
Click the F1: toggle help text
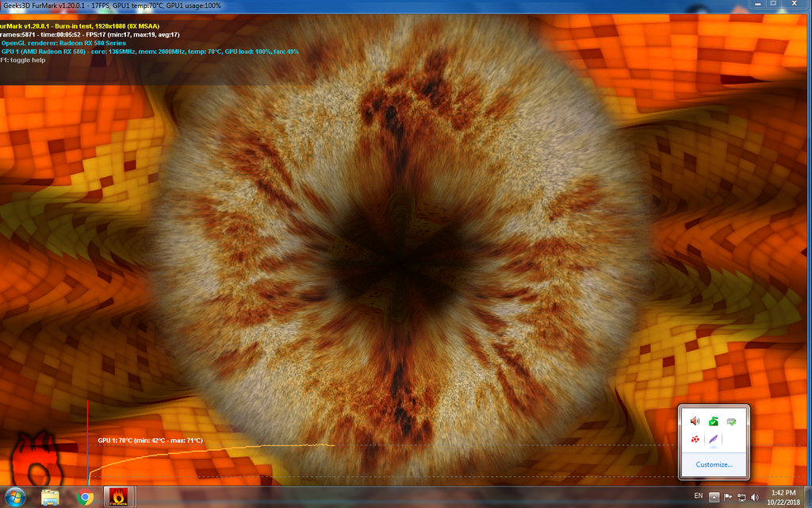(23, 60)
